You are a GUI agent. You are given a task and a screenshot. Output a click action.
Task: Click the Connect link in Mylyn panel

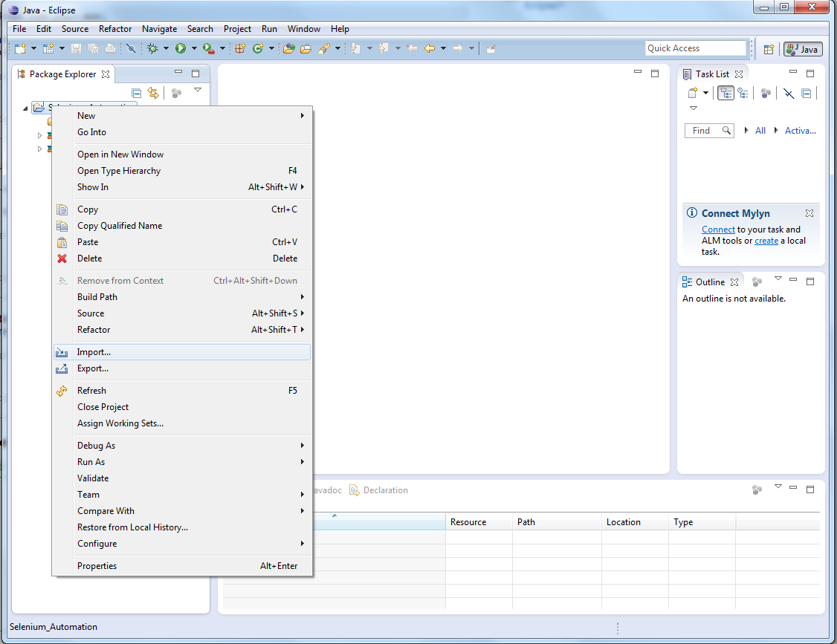click(718, 230)
